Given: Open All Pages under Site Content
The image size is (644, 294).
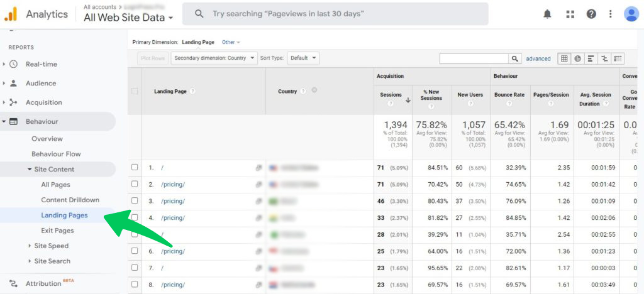Looking at the screenshot, I should point(55,185).
